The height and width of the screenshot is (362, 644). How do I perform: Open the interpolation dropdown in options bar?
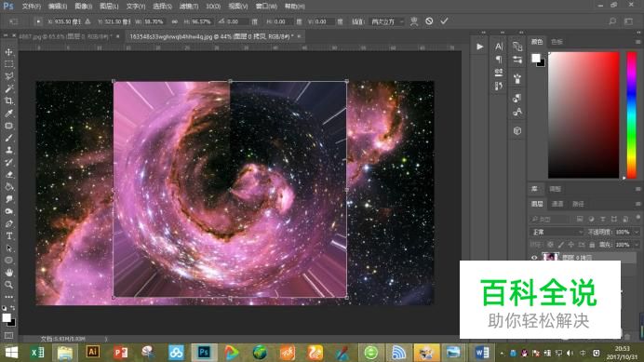387,21
